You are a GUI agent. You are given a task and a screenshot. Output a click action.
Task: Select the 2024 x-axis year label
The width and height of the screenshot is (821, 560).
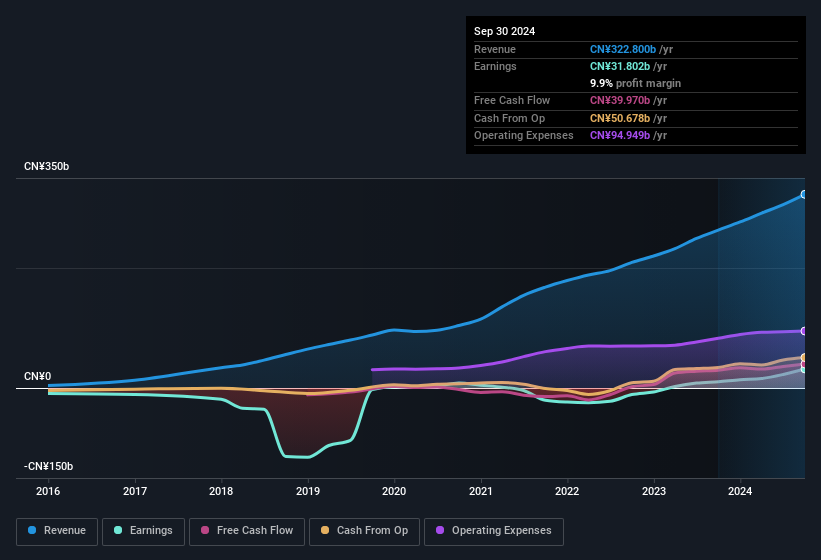pos(740,491)
